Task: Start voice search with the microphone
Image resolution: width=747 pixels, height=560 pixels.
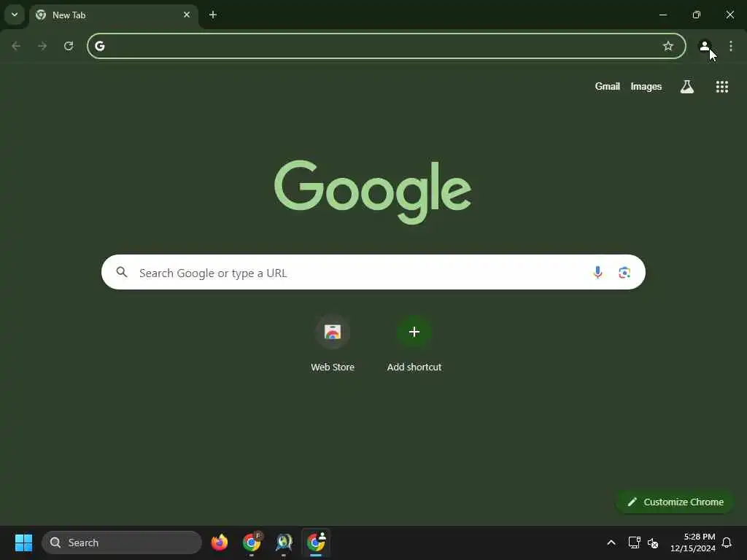Action: pos(597,272)
